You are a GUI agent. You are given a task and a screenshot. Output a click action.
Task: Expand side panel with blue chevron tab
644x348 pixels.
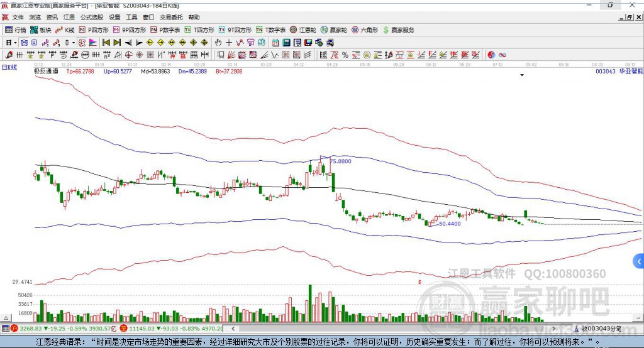point(639,261)
